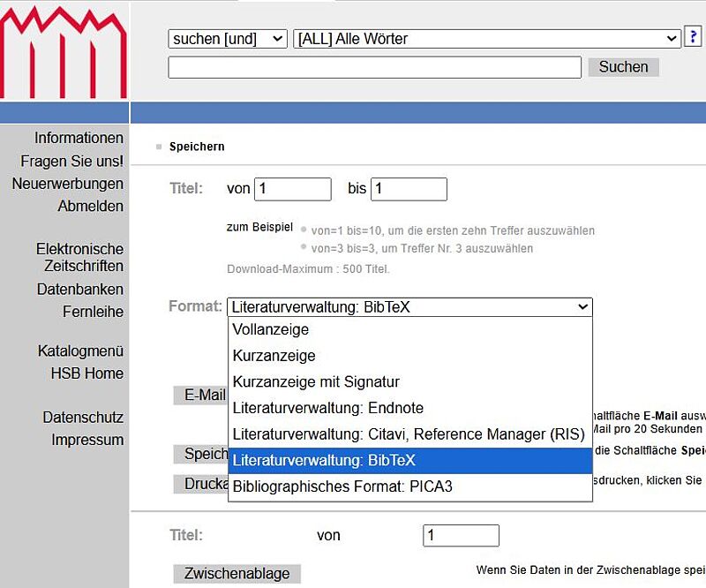
Task: Open the 'Fragen Sie uns!' link
Action: pos(72,162)
